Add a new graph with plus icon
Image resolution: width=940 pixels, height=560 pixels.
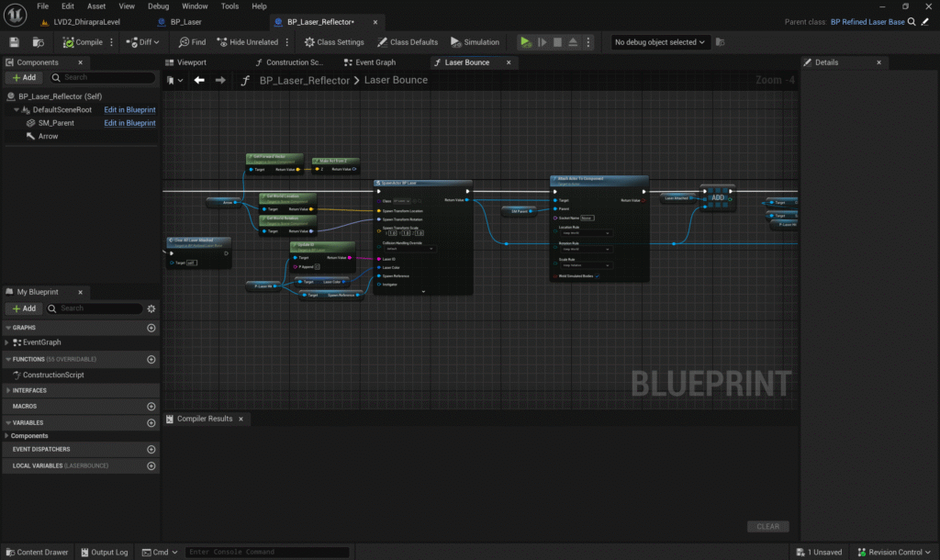151,328
